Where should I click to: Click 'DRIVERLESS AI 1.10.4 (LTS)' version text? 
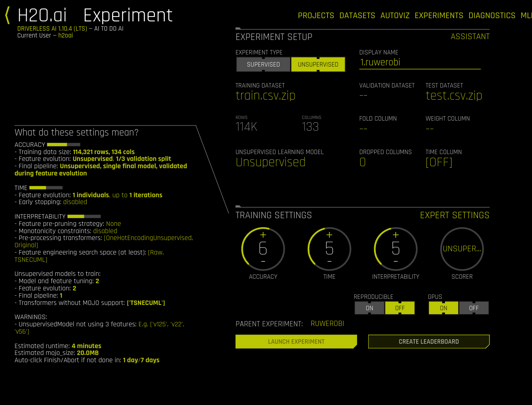point(52,29)
